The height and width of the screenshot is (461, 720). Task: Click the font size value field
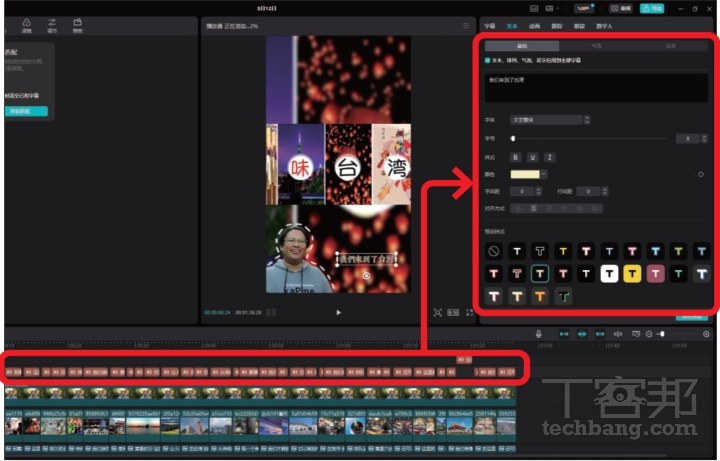point(687,138)
